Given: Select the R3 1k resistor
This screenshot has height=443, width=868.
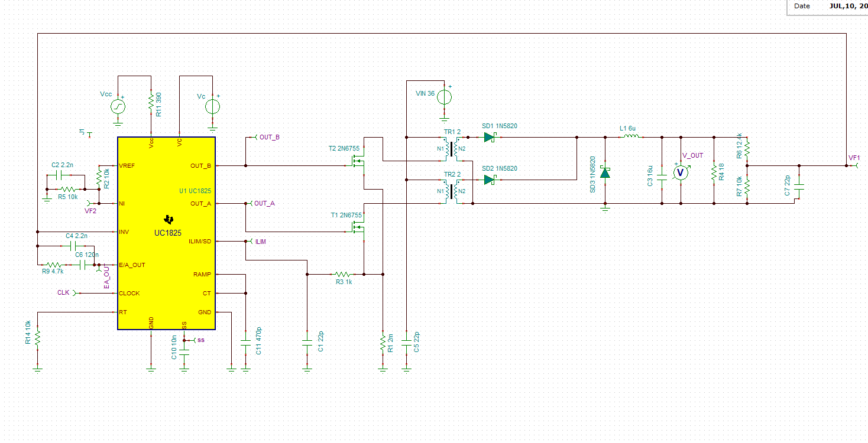Looking at the screenshot, I should tap(342, 274).
